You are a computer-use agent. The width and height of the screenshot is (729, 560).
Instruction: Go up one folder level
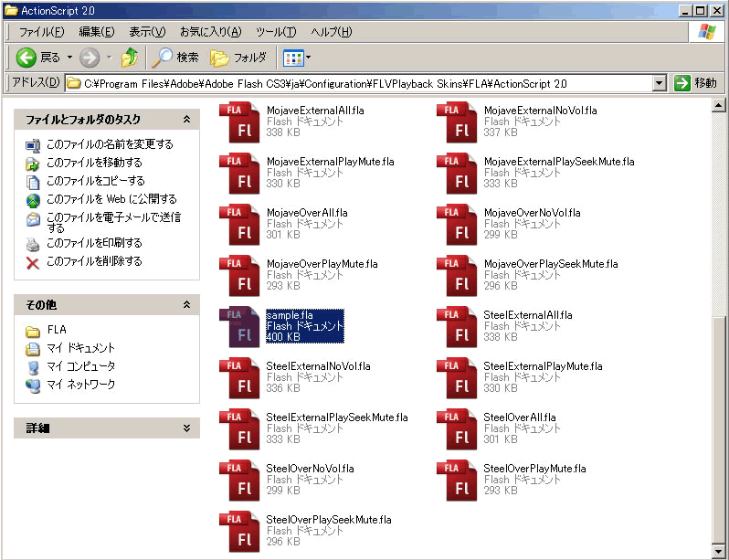(130, 58)
